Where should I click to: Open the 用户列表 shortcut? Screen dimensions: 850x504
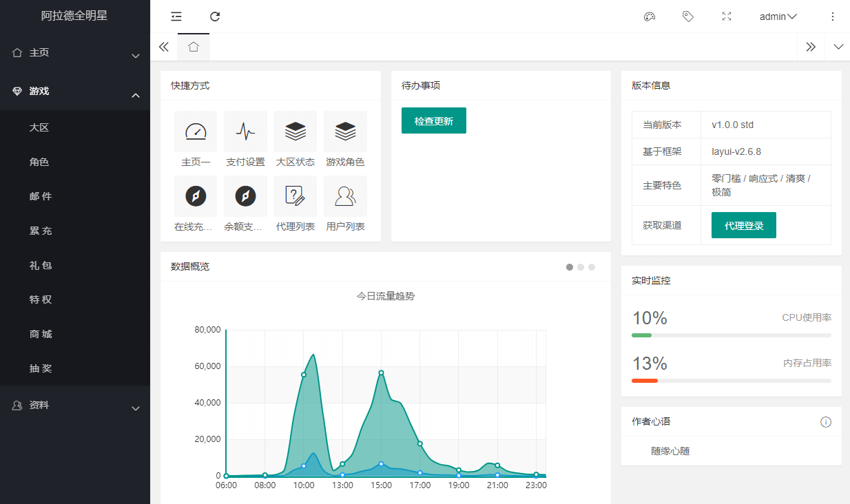(x=345, y=204)
